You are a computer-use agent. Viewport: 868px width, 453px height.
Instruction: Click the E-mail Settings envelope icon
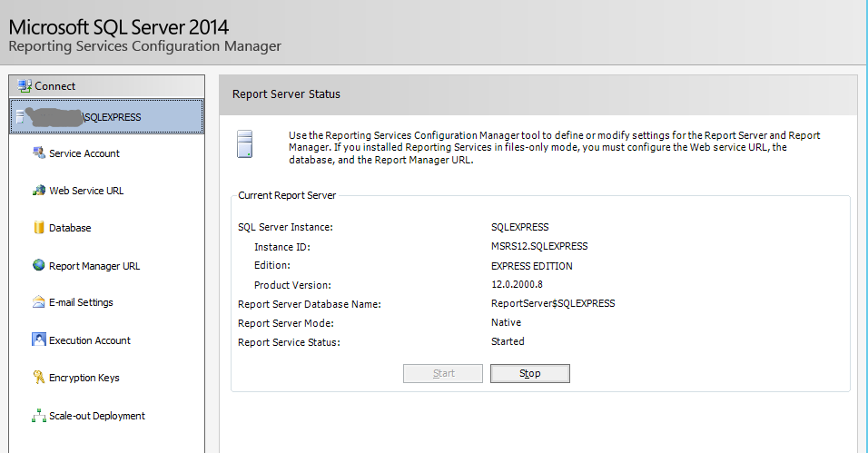tap(39, 301)
